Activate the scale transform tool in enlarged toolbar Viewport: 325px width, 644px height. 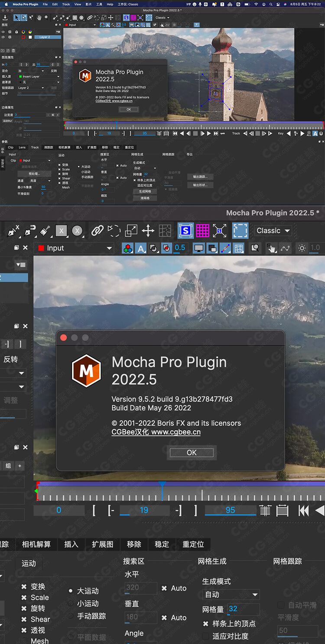click(131, 231)
